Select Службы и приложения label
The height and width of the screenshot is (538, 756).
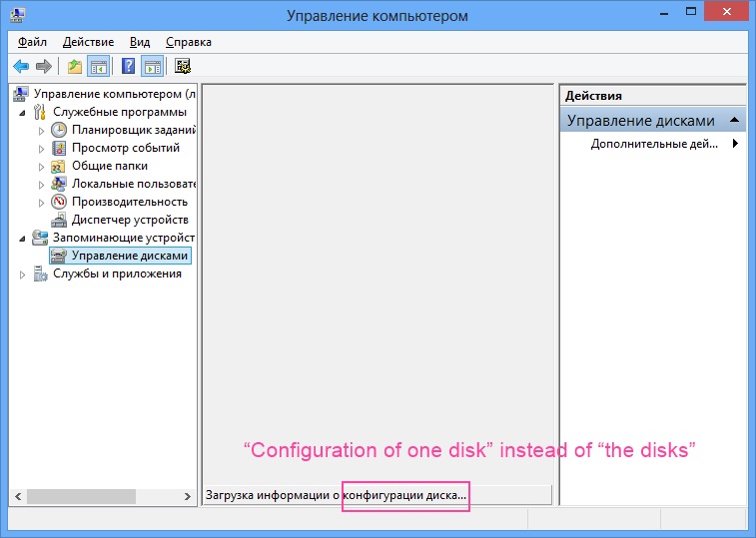click(x=117, y=273)
